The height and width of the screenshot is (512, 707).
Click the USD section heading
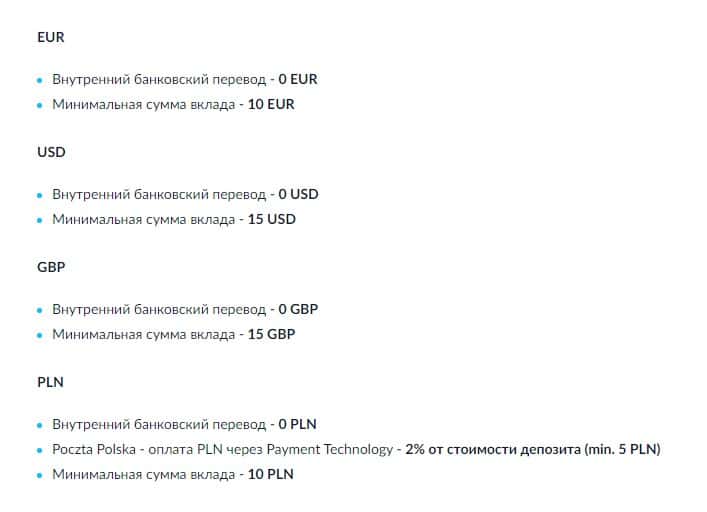coord(50,152)
